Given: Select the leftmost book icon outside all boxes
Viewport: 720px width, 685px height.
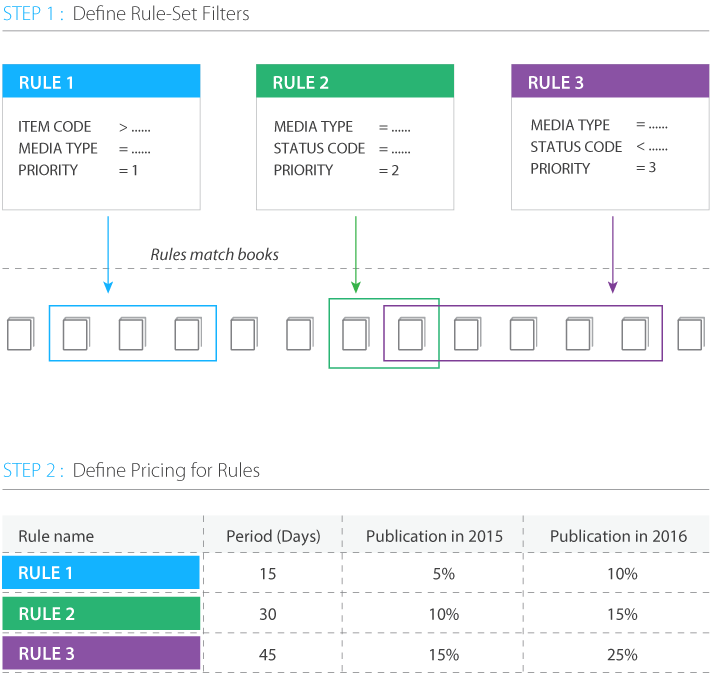Looking at the screenshot, I should pyautogui.click(x=21, y=334).
